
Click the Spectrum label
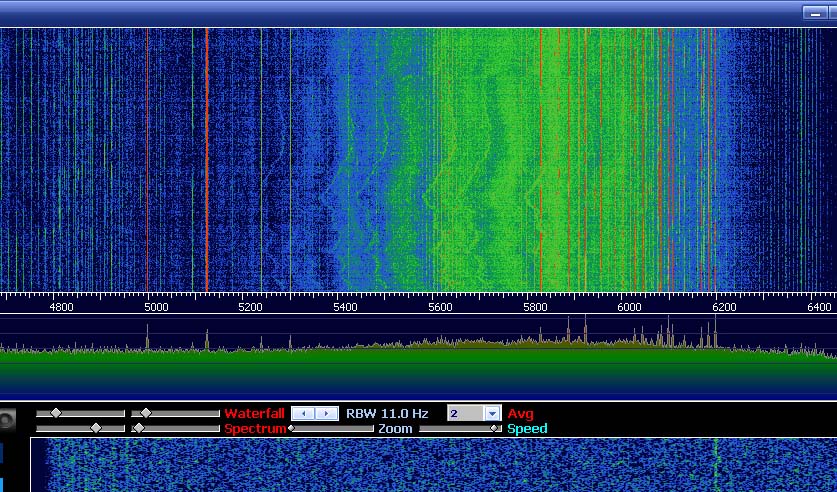tap(255, 428)
